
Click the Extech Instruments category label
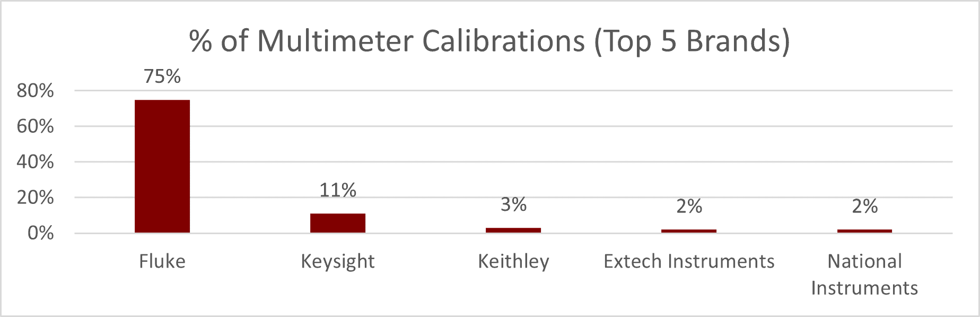[x=689, y=261]
